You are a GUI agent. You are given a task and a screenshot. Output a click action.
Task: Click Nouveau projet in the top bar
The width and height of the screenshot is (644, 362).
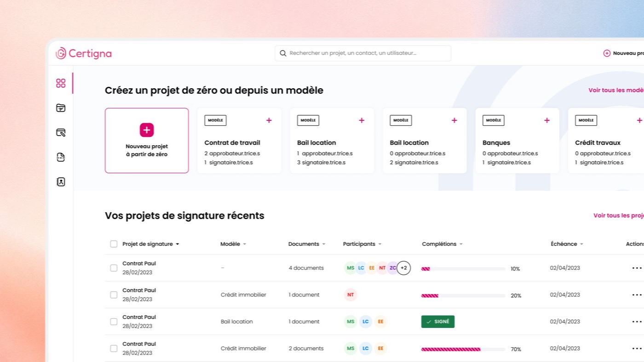[x=624, y=53]
